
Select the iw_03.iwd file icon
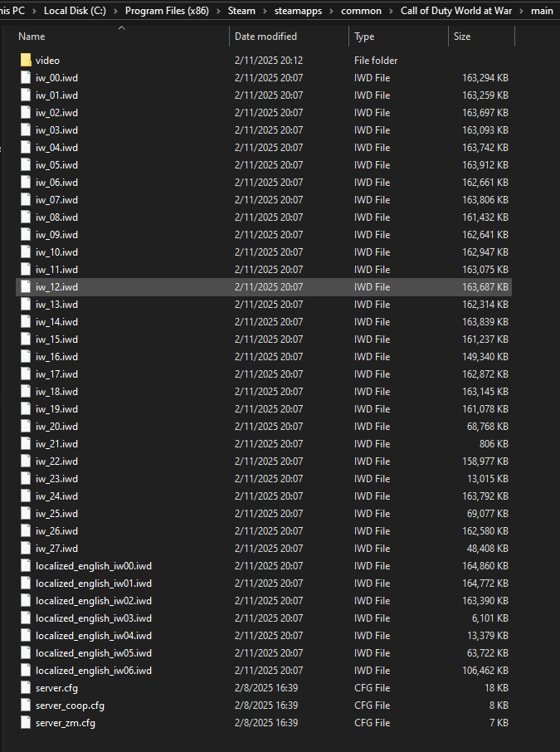point(26,130)
